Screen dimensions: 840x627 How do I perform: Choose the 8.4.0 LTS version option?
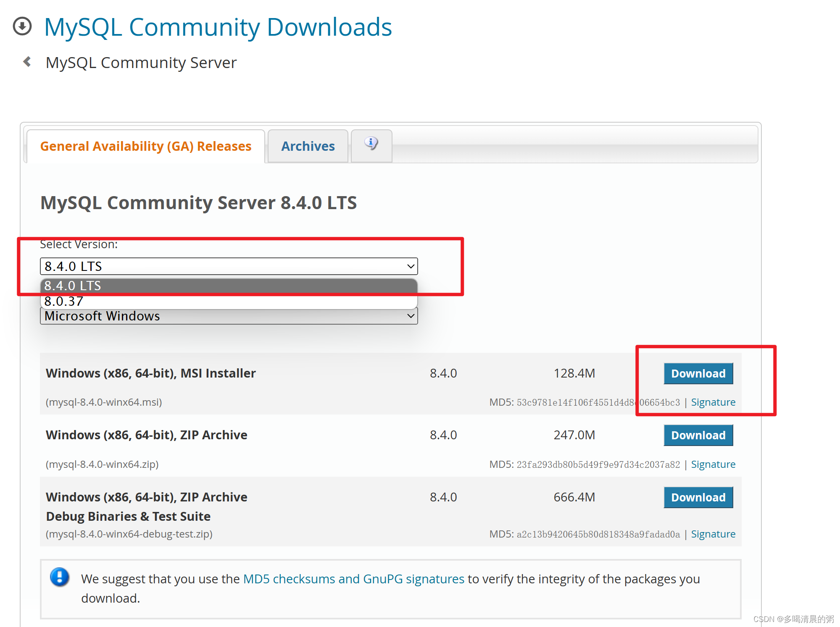tap(229, 286)
